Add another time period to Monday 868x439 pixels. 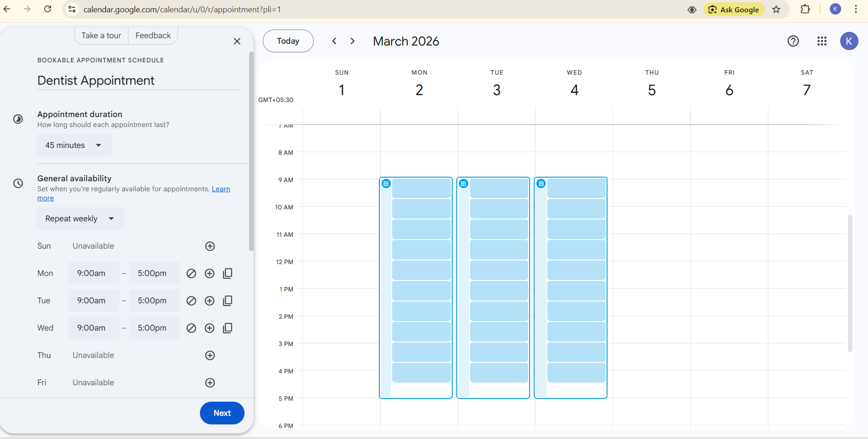[x=209, y=273]
